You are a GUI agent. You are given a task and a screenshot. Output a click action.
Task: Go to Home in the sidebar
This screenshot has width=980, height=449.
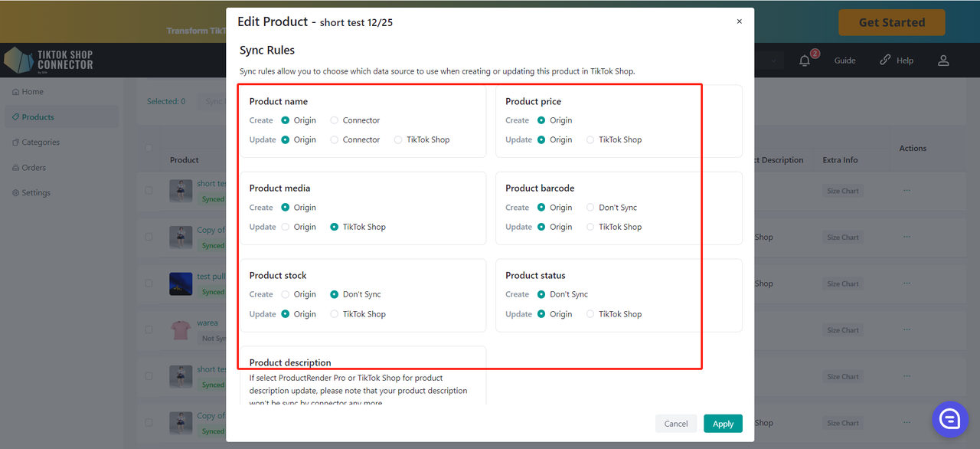pos(32,92)
